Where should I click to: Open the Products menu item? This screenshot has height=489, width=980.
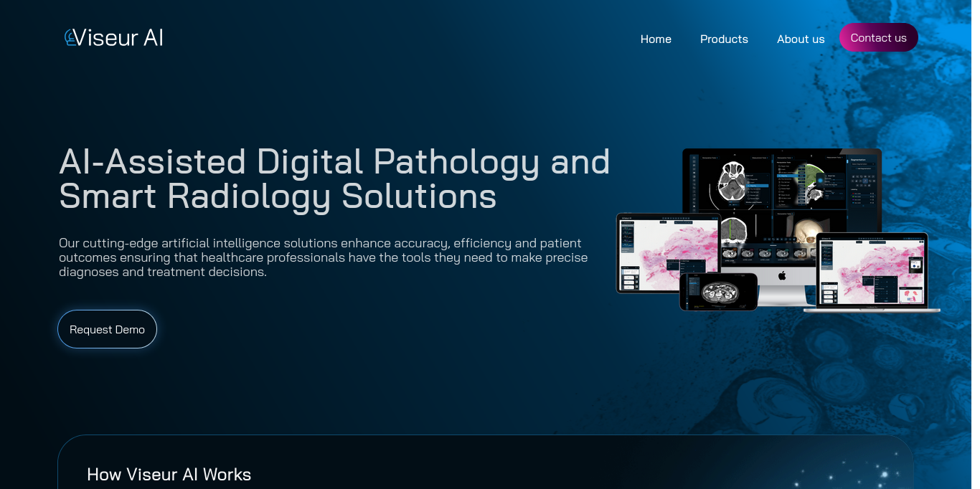tap(724, 39)
